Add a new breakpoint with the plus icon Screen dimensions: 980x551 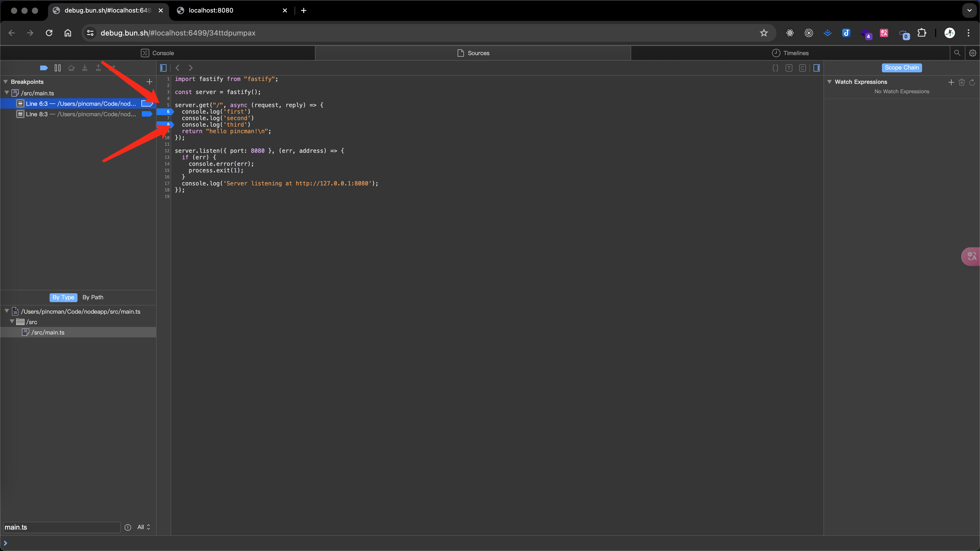click(150, 82)
